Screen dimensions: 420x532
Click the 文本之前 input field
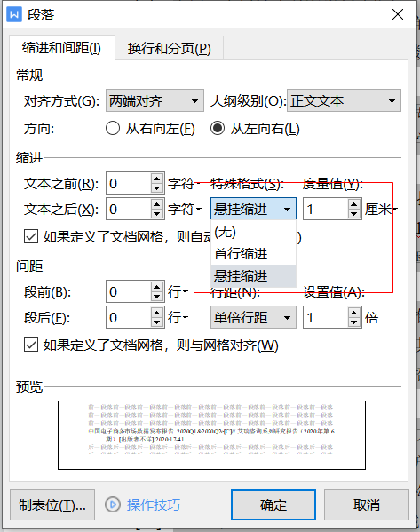click(x=129, y=183)
